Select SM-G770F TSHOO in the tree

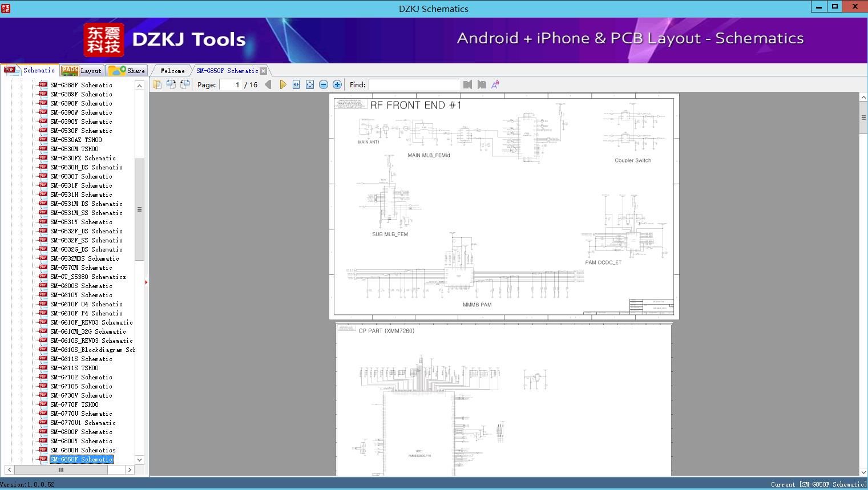74,404
